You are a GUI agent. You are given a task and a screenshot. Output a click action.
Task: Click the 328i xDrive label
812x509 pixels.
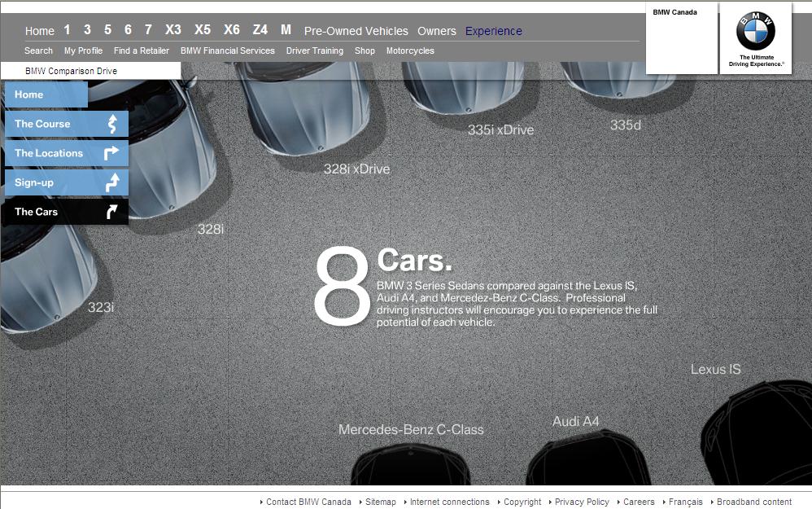pos(356,169)
